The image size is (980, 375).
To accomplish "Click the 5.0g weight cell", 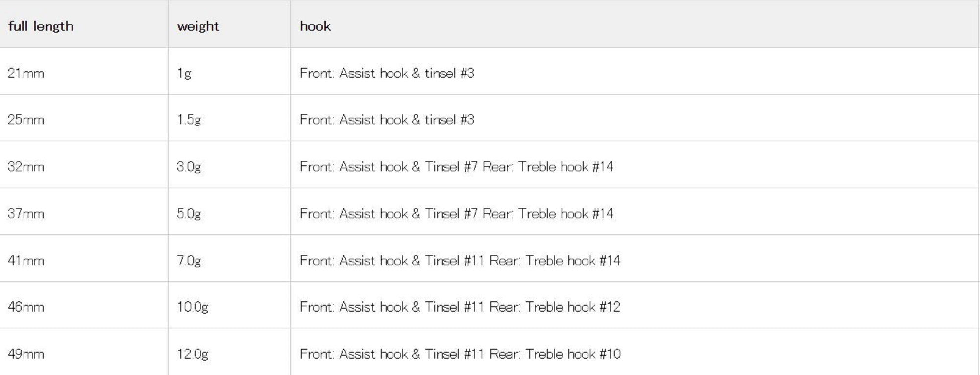I will point(189,214).
